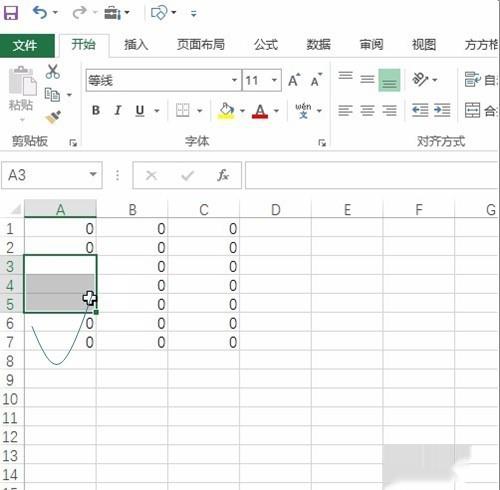This screenshot has width=500, height=490.
Task: Open the 文件 file tab
Action: pyautogui.click(x=27, y=46)
